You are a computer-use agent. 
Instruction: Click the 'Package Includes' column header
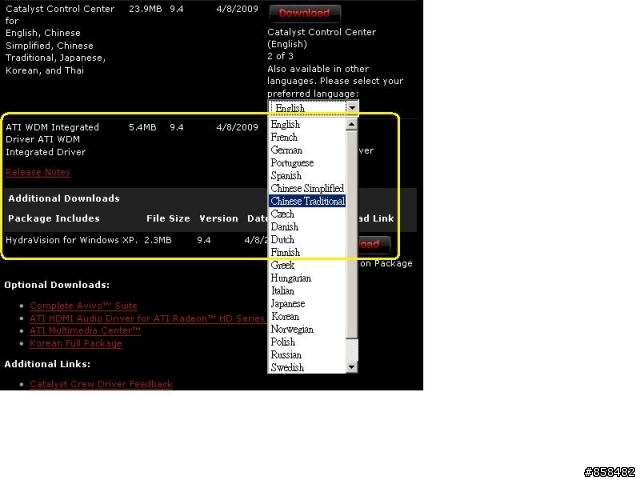54,219
